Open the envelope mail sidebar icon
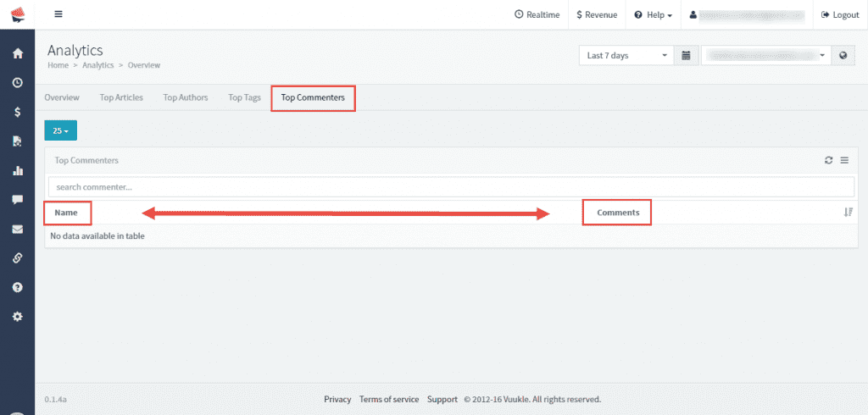This screenshot has height=415, width=868. [x=17, y=229]
